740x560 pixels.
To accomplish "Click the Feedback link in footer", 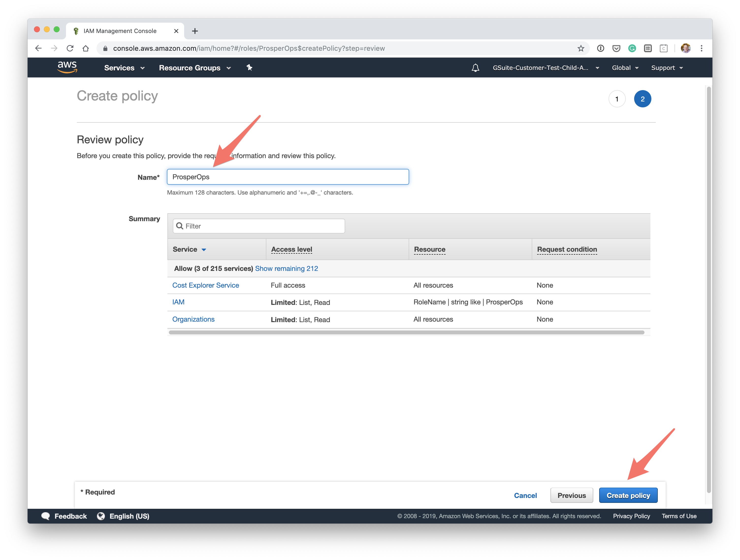I will pyautogui.click(x=71, y=516).
